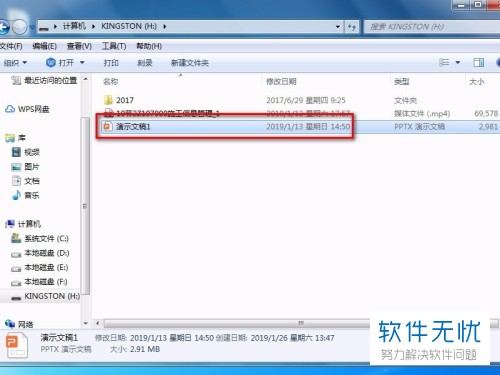Screen dimensions: 500x375
Task: Sort by the 修改日期 column header
Action: pos(281,81)
